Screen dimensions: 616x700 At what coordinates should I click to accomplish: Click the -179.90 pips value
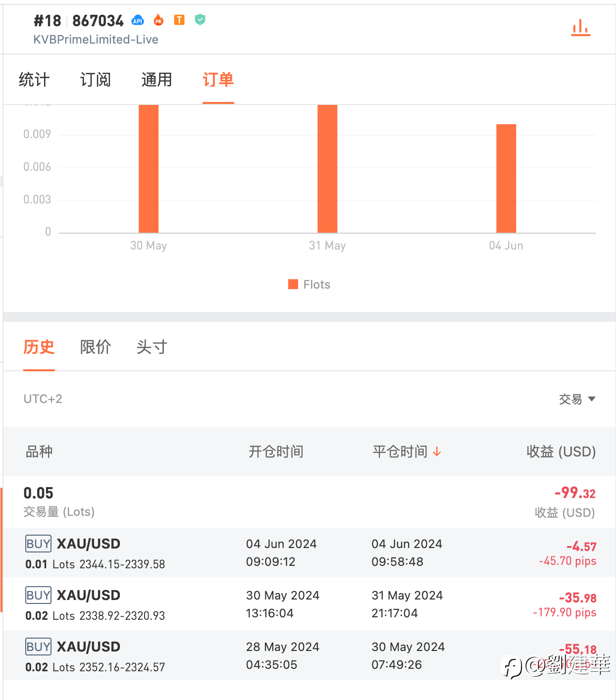coord(565,613)
